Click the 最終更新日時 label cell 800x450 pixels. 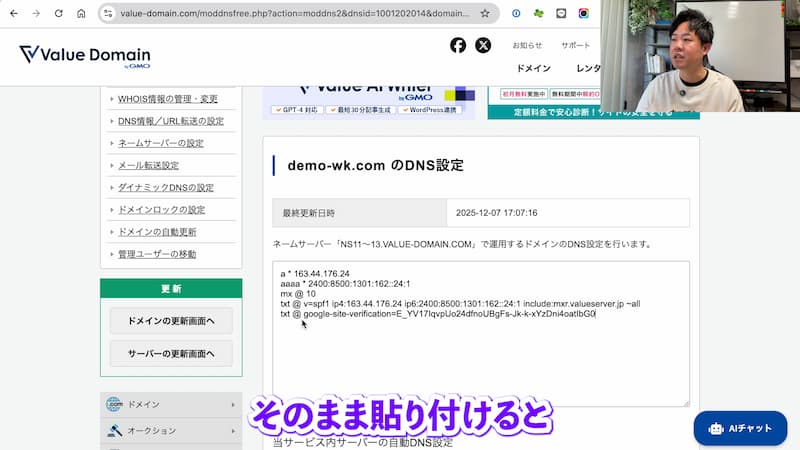point(360,213)
